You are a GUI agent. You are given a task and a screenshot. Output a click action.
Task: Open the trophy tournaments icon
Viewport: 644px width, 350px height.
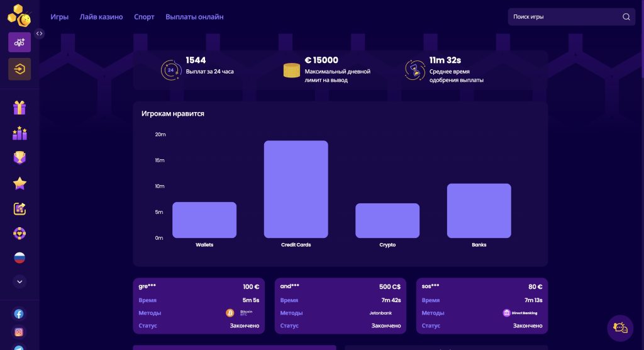click(19, 157)
